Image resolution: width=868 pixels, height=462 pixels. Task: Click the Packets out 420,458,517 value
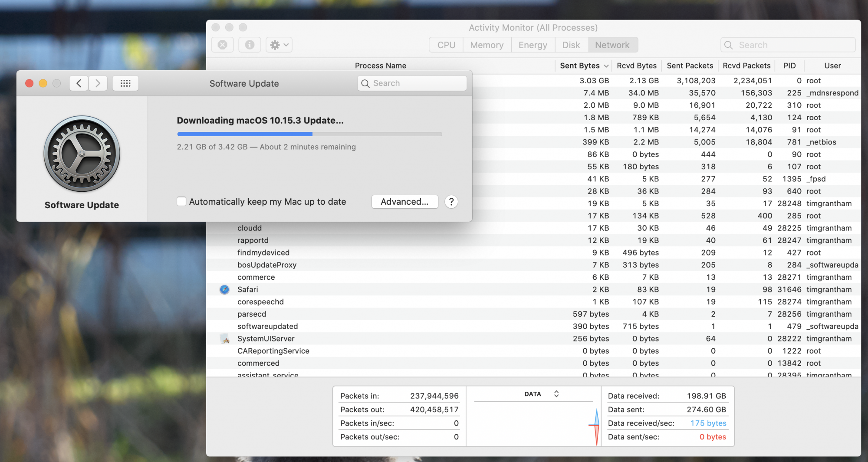434,410
